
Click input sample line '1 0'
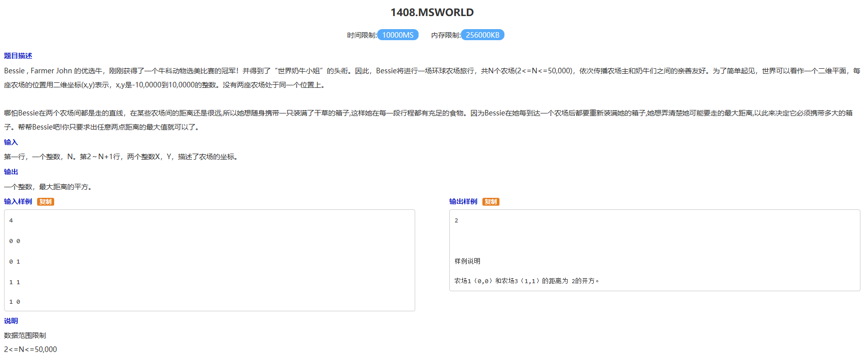tap(15, 302)
